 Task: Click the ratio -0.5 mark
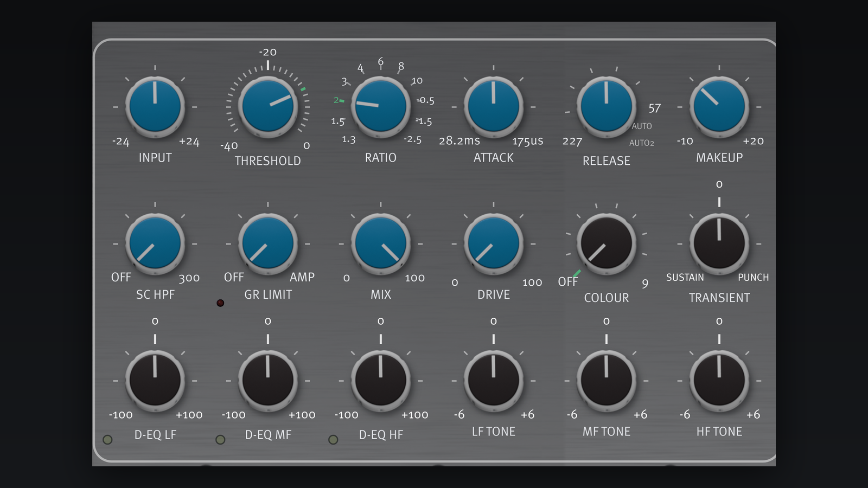[x=426, y=100]
